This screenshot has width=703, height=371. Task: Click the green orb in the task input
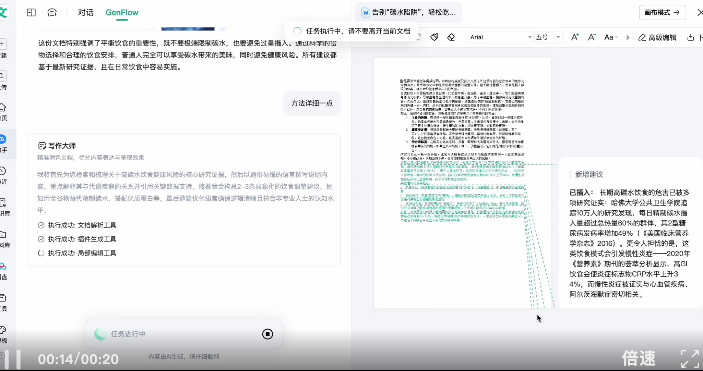pyautogui.click(x=100, y=334)
